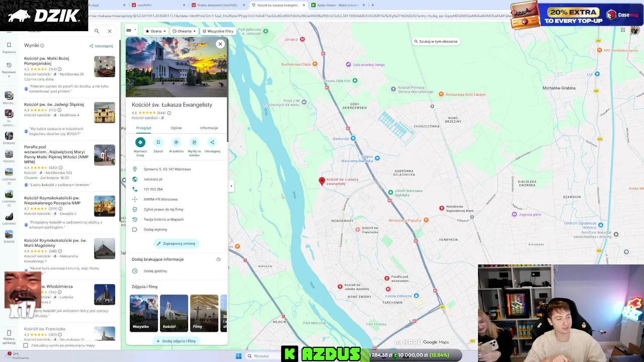Collapse the side panel with arrow handle

click(231, 186)
